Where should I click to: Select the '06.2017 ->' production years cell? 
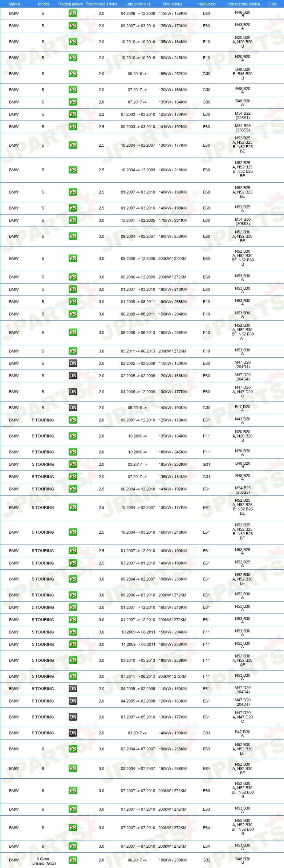pos(137,860)
